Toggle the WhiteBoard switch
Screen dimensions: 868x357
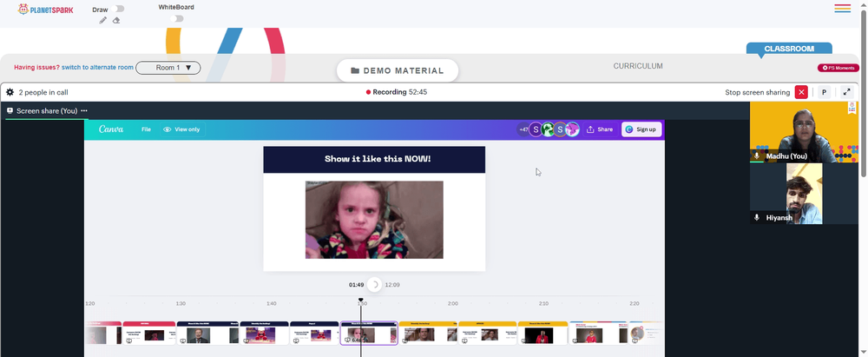176,19
